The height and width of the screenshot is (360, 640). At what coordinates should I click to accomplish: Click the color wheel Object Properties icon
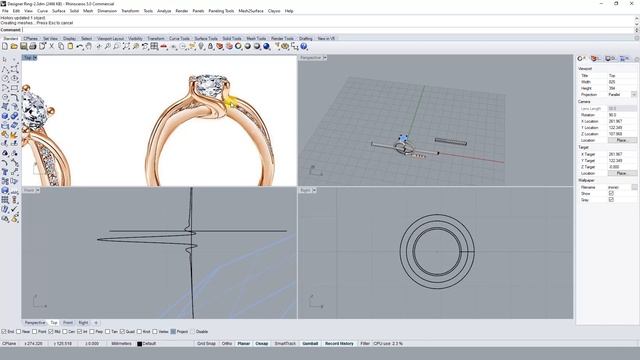point(238,47)
